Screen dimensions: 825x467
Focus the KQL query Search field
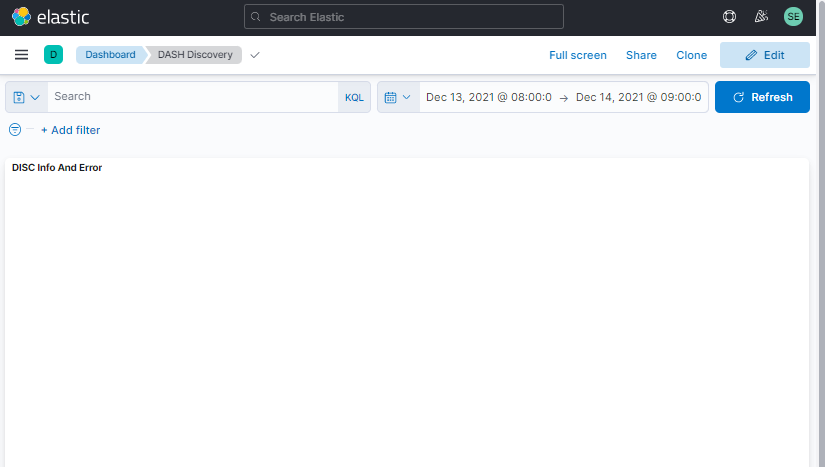[x=193, y=97]
